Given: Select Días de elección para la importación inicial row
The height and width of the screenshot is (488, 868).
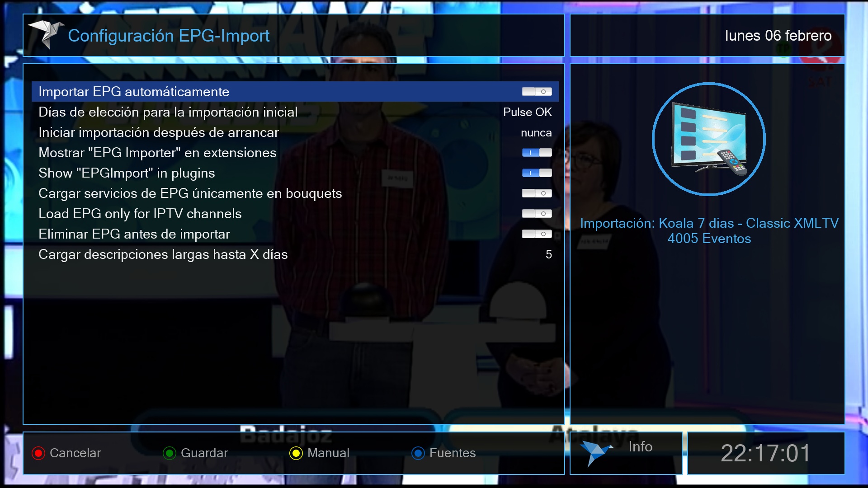Looking at the screenshot, I should pyautogui.click(x=168, y=112).
